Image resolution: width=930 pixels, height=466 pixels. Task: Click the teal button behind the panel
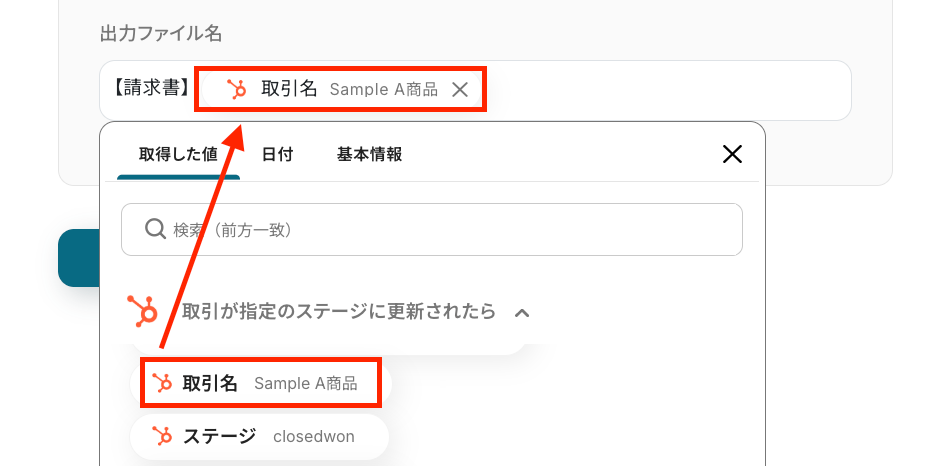79,258
